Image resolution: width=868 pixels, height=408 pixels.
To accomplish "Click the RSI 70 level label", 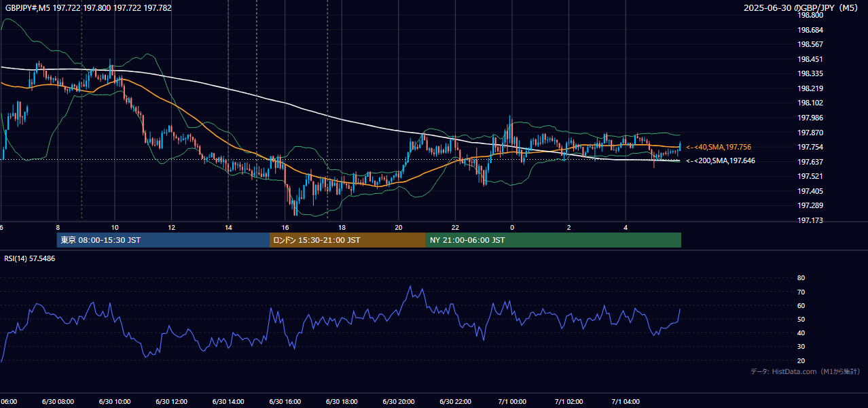I will coord(801,292).
